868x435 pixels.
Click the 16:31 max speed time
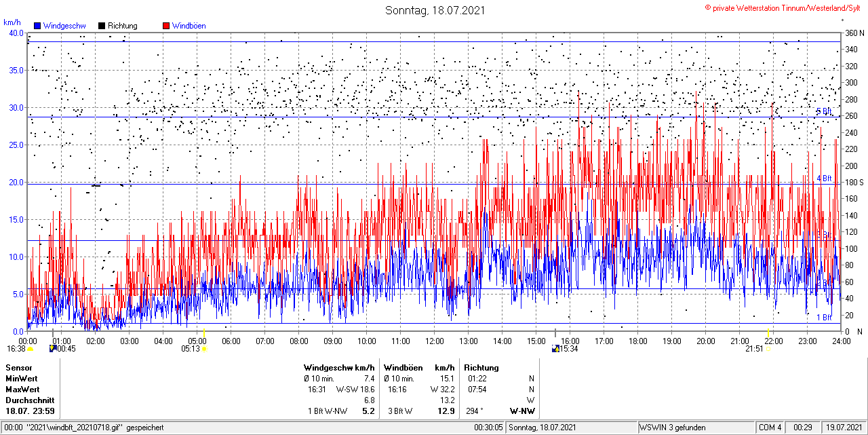click(317, 390)
